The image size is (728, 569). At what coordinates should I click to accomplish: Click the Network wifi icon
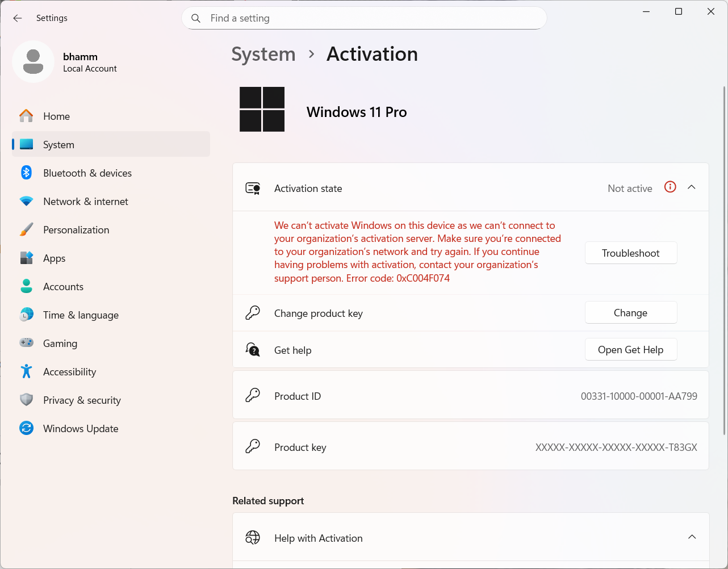click(26, 201)
